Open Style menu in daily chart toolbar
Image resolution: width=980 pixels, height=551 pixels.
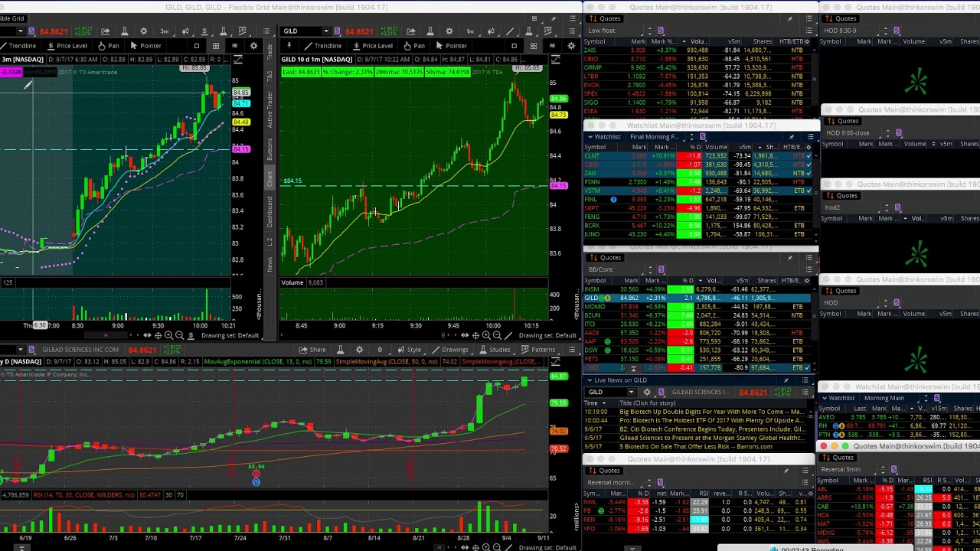point(410,350)
